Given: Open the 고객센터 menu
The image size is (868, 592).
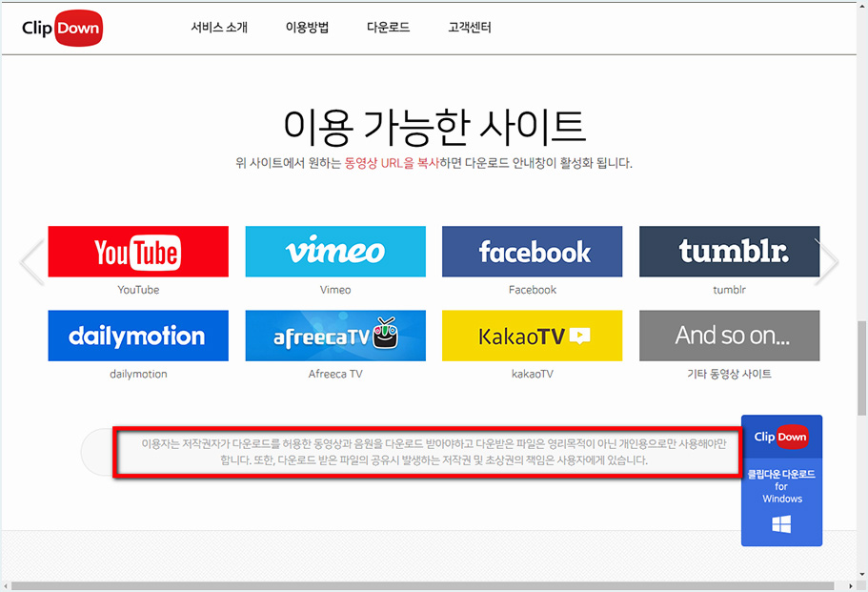Looking at the screenshot, I should click(x=470, y=27).
